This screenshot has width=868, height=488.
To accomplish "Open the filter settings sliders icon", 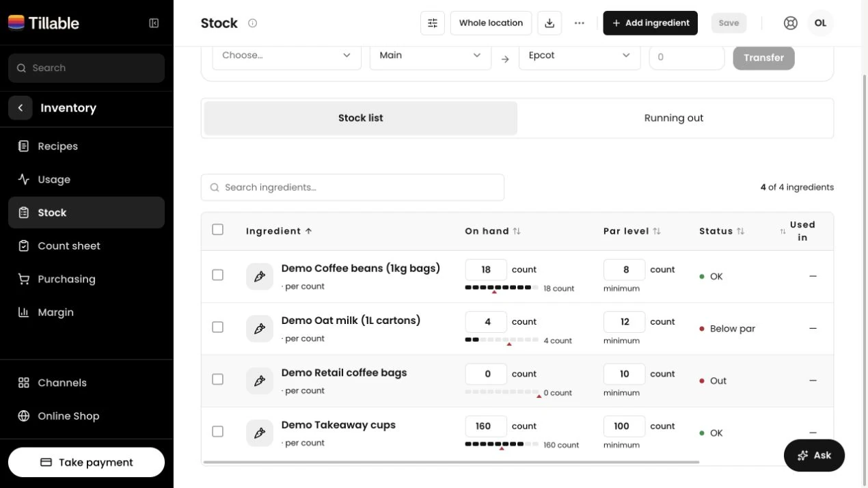I will (x=433, y=23).
